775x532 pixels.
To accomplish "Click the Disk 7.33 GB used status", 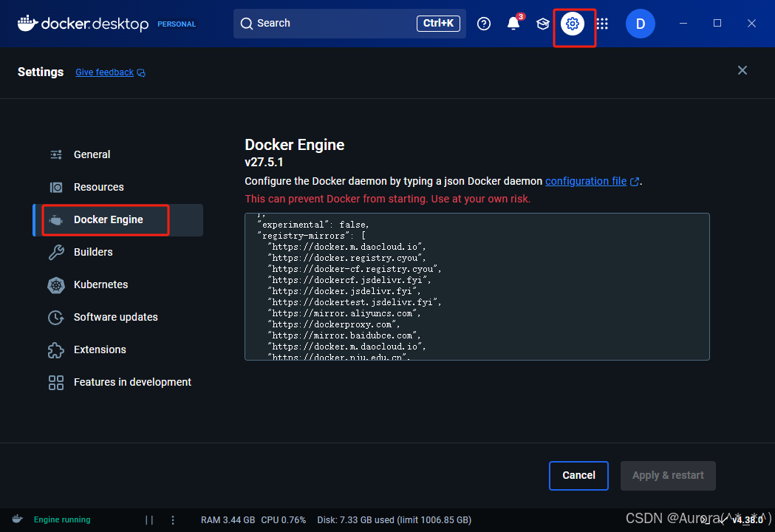I will [395, 519].
